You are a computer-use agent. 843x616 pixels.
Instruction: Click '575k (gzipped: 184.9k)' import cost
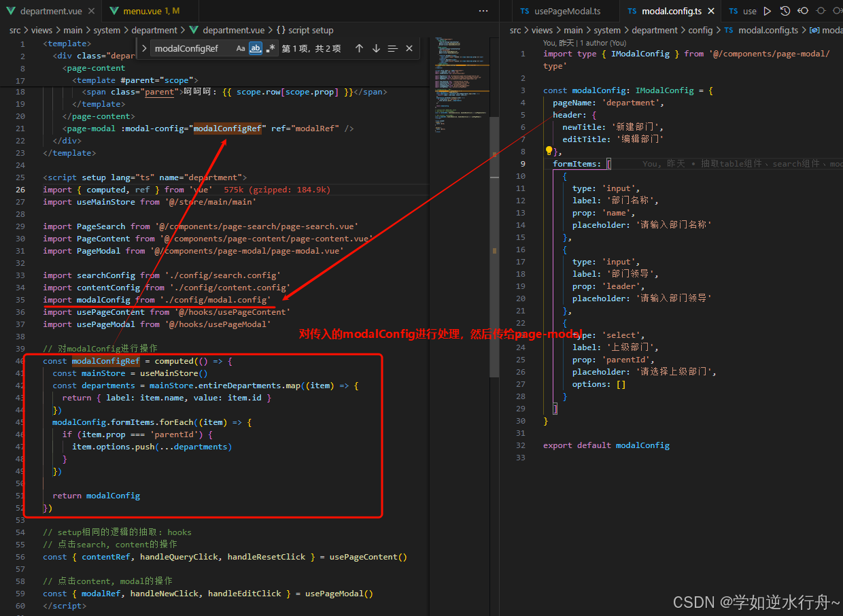(x=277, y=190)
